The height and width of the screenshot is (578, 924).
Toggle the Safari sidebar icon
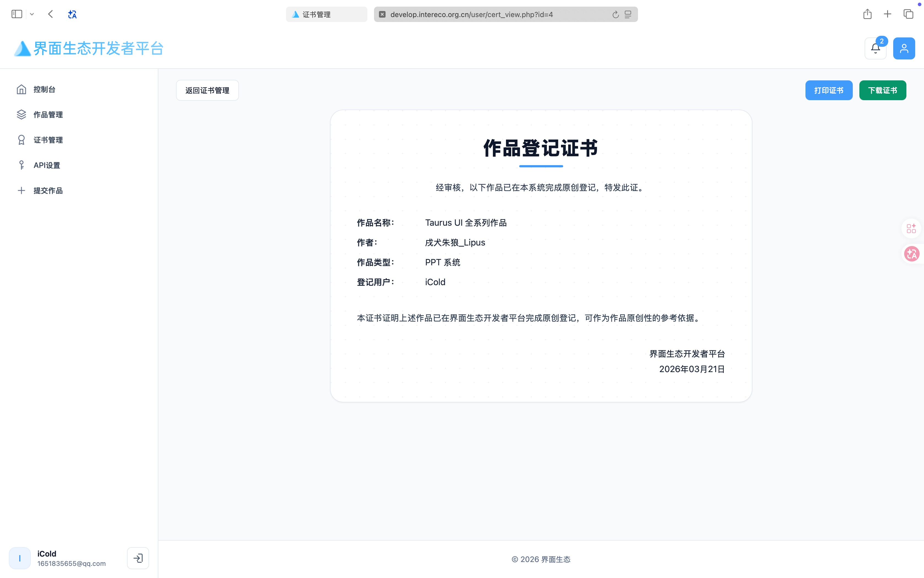pos(17,14)
